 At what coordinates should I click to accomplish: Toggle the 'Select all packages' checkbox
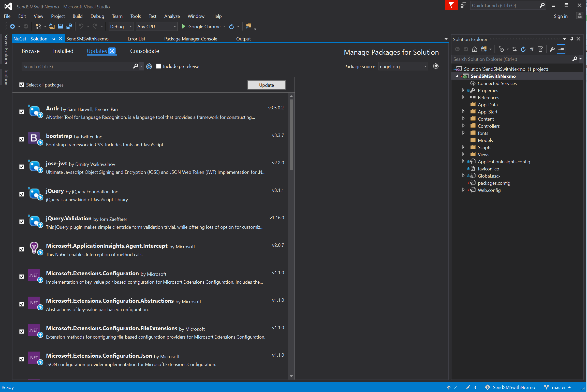(22, 85)
